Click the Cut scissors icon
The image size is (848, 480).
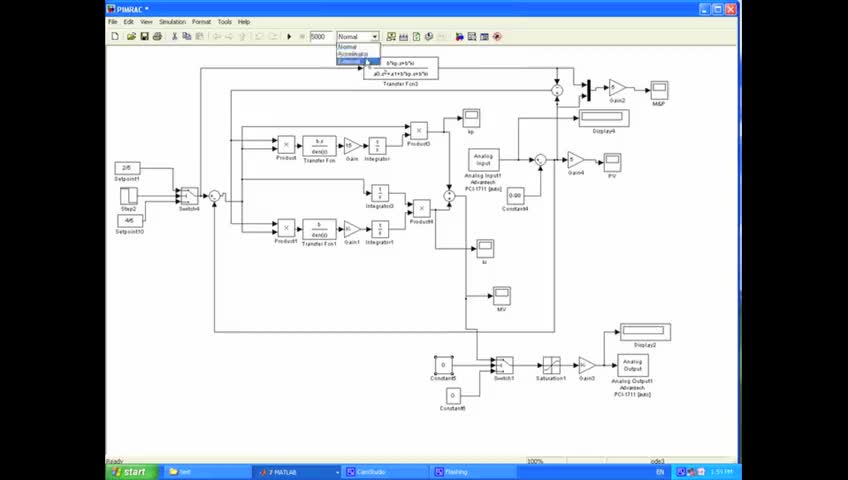[174, 36]
